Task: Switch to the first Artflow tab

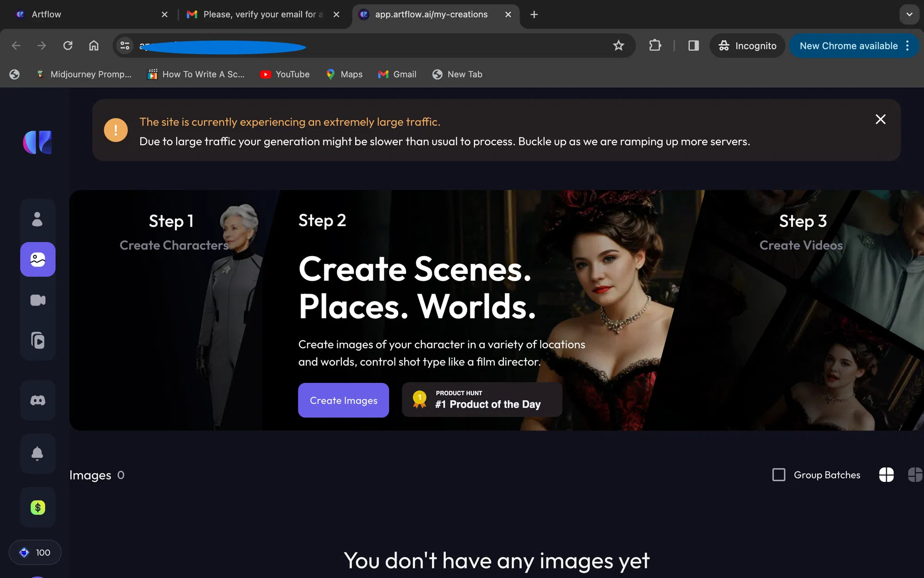Action: [88, 14]
